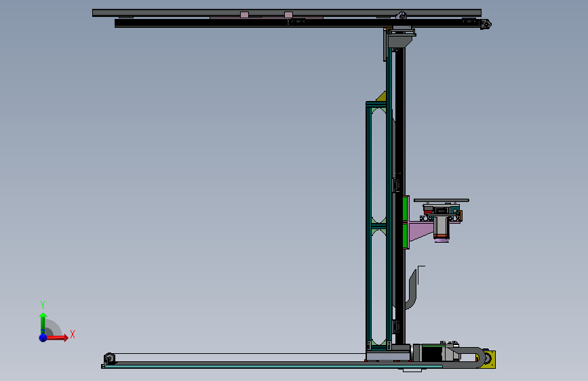
Task: Select the round platform plate above the motor
Action: point(442,201)
